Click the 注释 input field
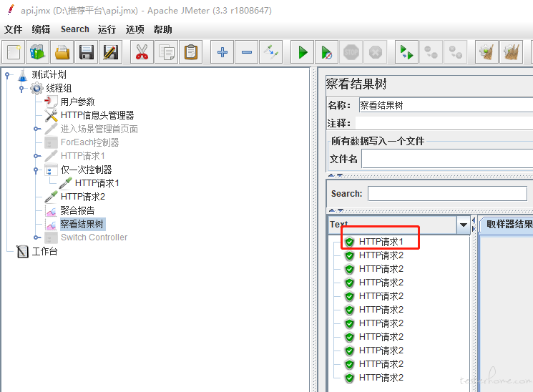Viewport: 533px width, 392px height. click(x=444, y=123)
